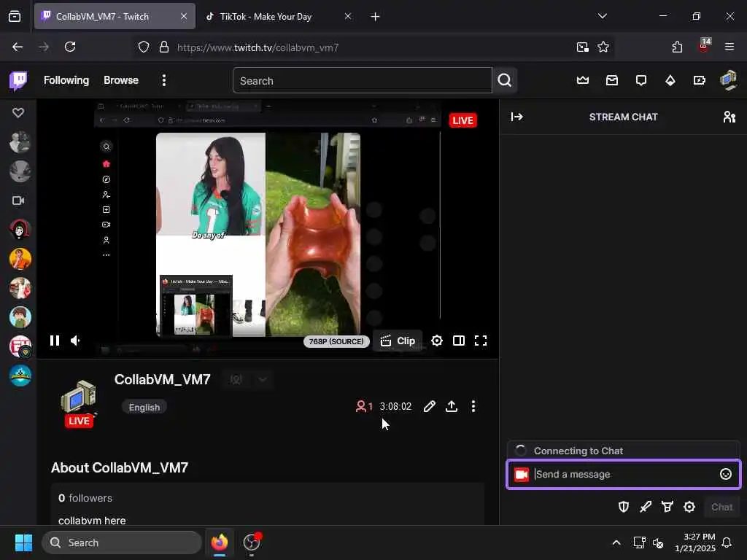The height and width of the screenshot is (560, 747).
Task: Click the extension icon with 14 badge
Action: click(704, 45)
